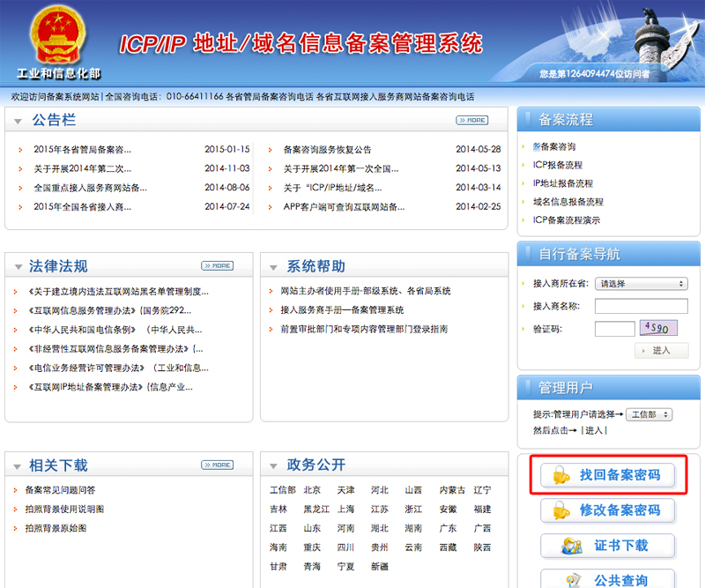
Task: Click the 找回备案密码 button
Action: pos(608,474)
